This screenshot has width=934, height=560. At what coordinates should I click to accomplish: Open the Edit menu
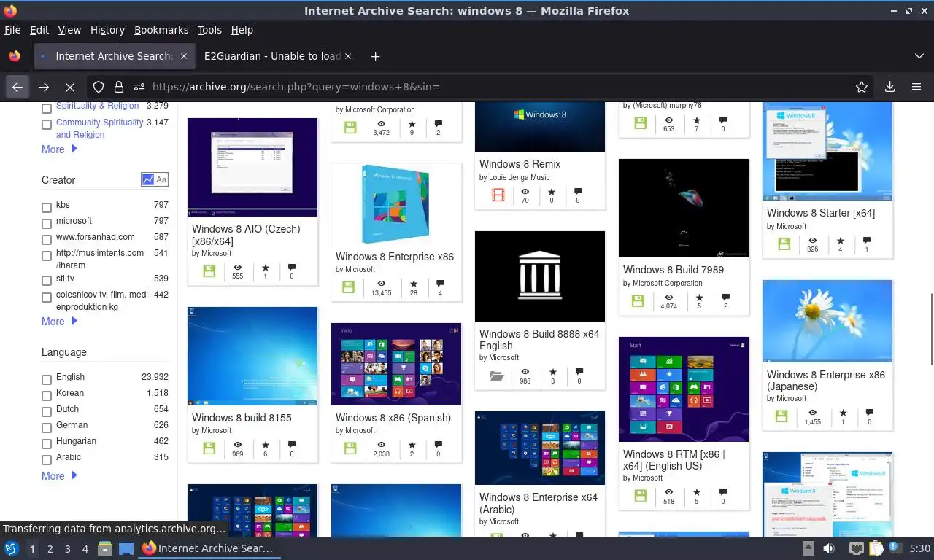[39, 30]
